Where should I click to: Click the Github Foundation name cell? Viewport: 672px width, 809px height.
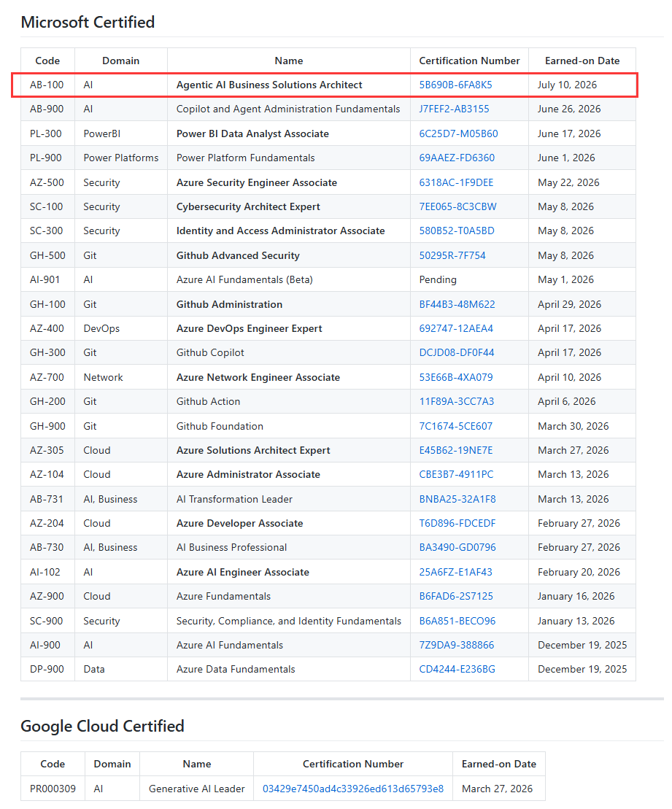tap(288, 426)
